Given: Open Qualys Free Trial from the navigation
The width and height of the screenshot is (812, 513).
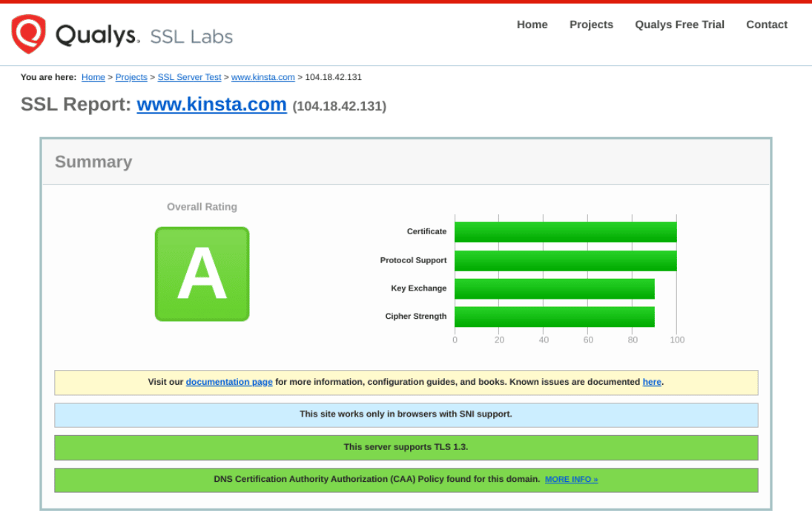Looking at the screenshot, I should (x=679, y=24).
